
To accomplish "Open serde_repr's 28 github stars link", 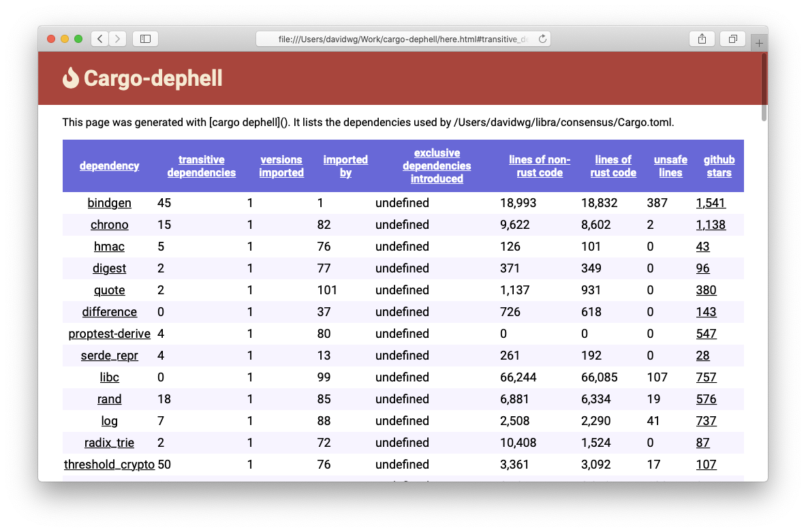I will 702,356.
